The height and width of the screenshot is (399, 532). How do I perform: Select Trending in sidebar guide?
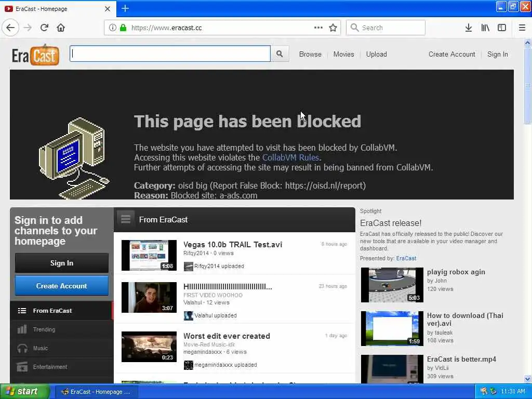click(x=61, y=329)
